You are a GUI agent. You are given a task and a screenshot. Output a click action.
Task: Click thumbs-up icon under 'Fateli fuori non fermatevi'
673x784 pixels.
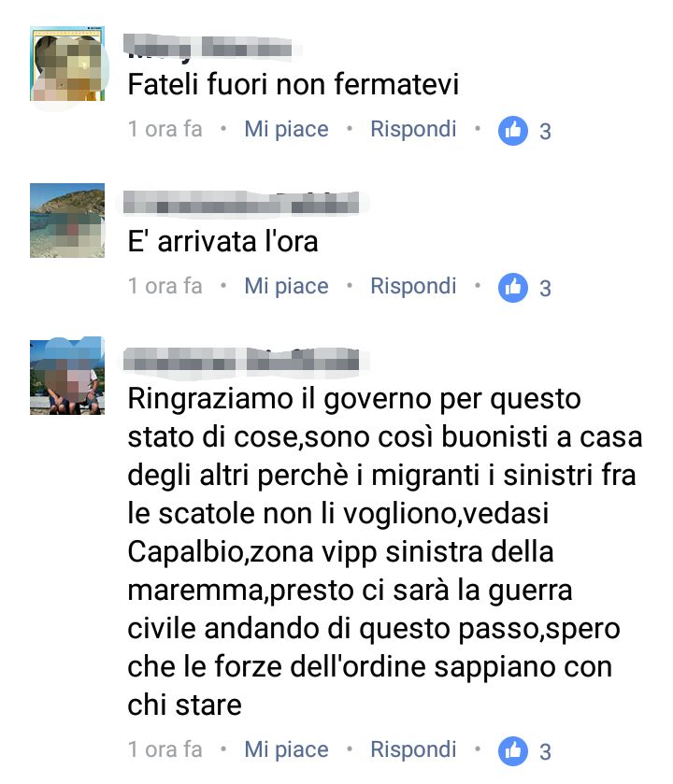pyautogui.click(x=512, y=131)
